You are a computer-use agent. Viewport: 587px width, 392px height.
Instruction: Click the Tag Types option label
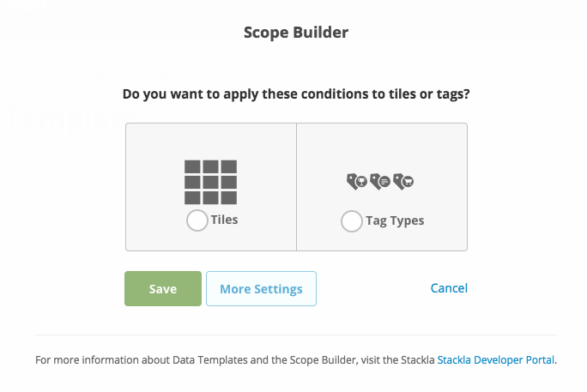(x=395, y=220)
